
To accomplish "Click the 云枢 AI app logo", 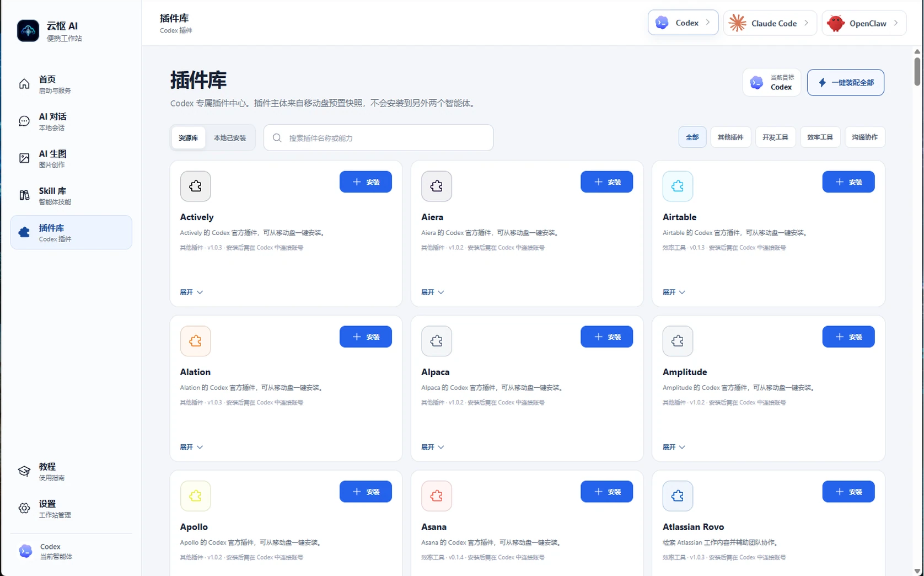I will (x=28, y=30).
